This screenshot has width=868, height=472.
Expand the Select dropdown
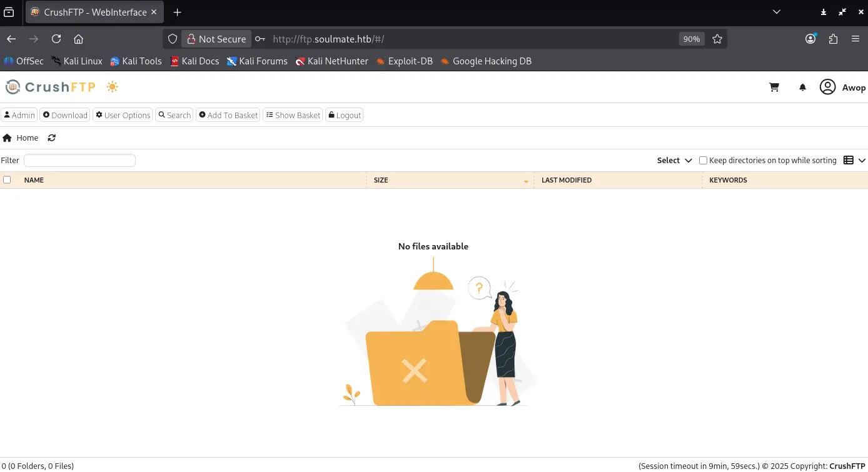click(674, 161)
